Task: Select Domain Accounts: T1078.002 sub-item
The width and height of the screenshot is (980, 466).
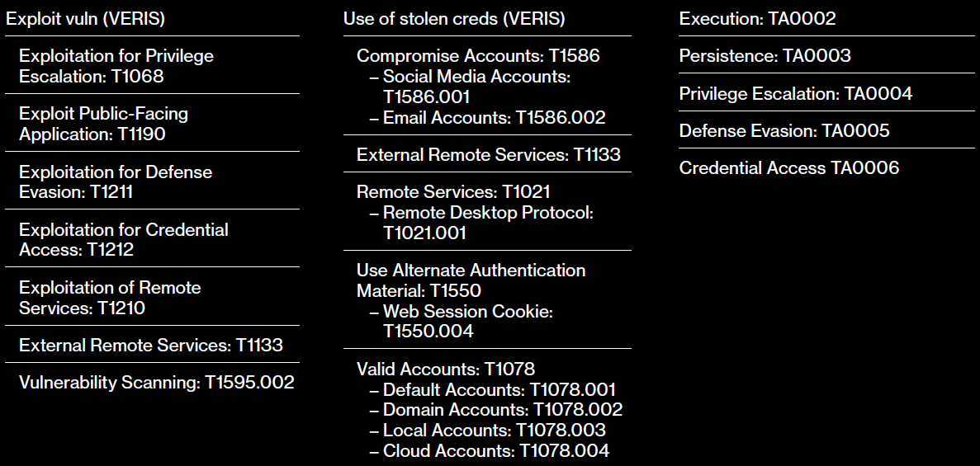Action: [x=496, y=410]
